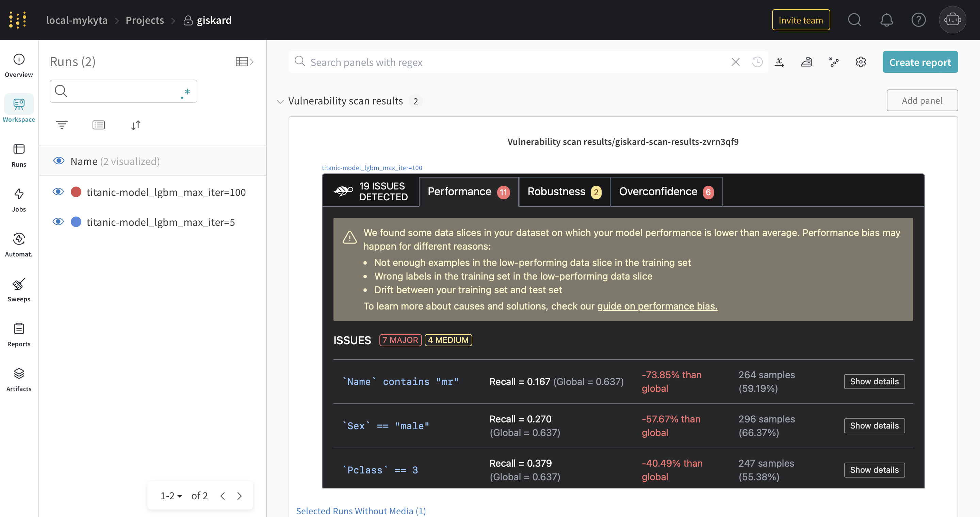The height and width of the screenshot is (517, 980).
Task: Open the panel search history icon
Action: tap(757, 62)
